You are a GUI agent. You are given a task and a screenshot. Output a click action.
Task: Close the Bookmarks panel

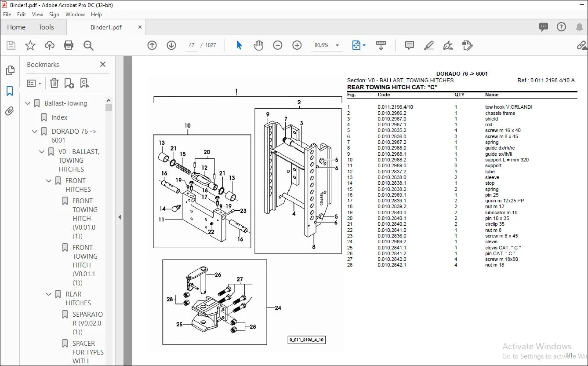pos(103,64)
